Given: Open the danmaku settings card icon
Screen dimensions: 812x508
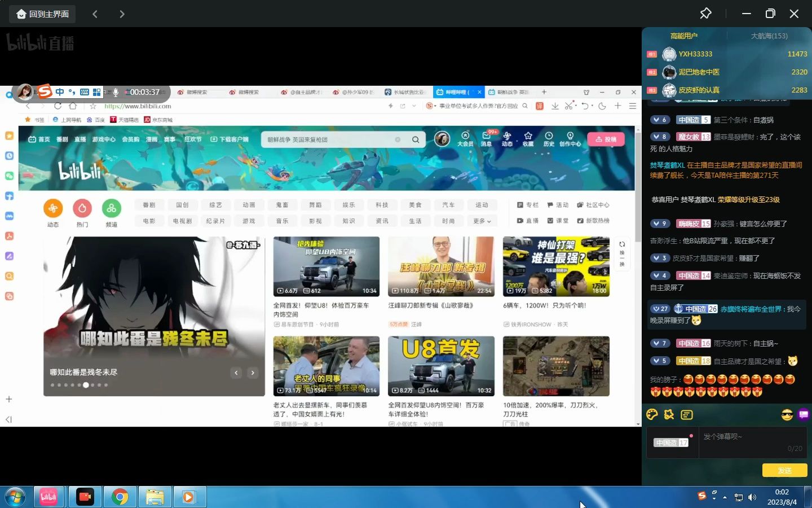Looking at the screenshot, I should [687, 414].
